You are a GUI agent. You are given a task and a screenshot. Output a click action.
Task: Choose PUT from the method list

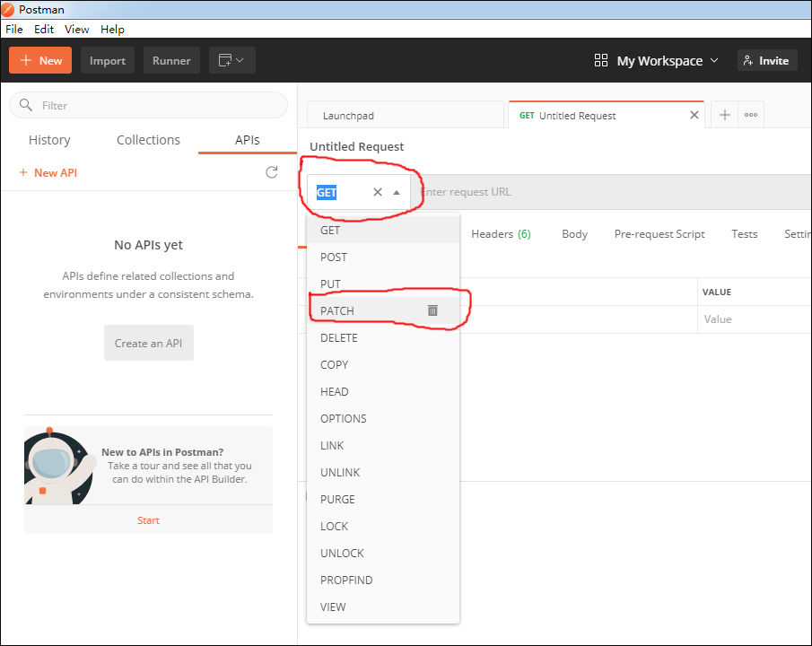[x=383, y=284]
